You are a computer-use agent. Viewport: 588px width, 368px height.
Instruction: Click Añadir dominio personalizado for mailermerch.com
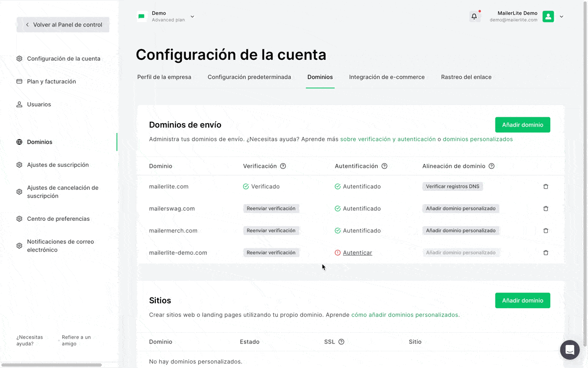click(x=461, y=231)
